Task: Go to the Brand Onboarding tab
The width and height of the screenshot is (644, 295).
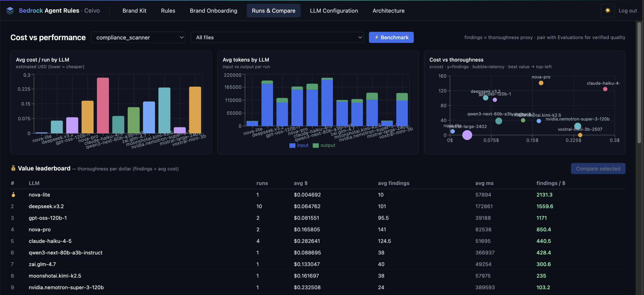Action: click(x=213, y=11)
